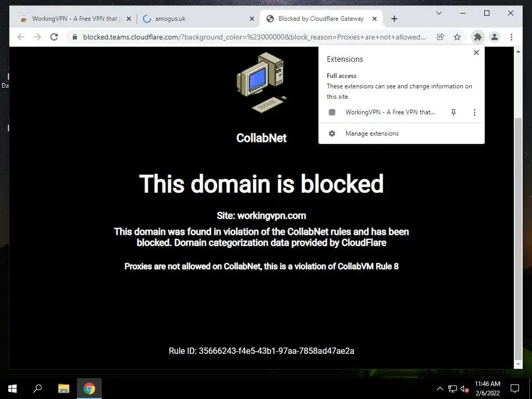Open File Explorer from taskbar

tap(63, 389)
